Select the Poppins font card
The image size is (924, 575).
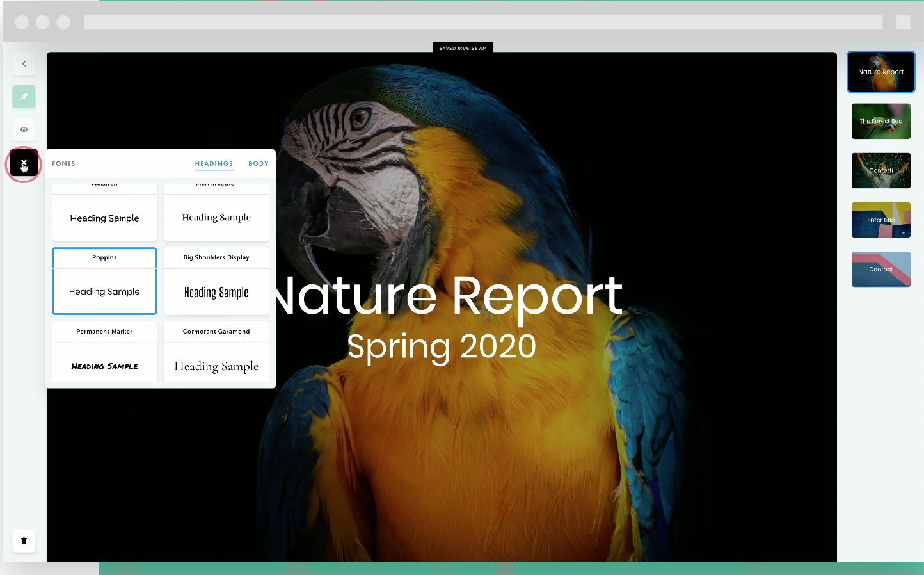(104, 281)
